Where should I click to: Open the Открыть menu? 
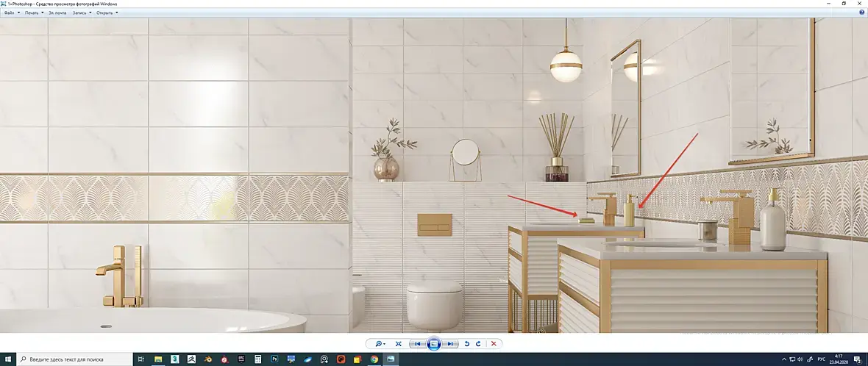click(x=107, y=12)
